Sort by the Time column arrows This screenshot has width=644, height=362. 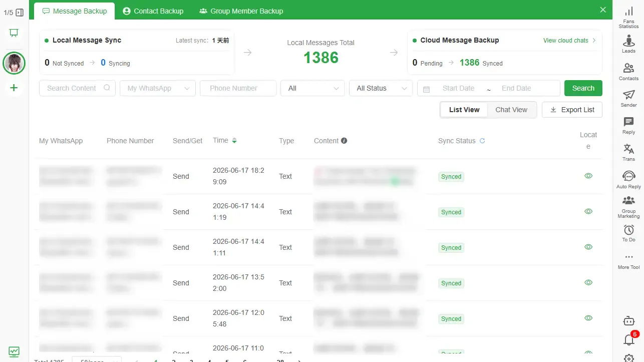click(234, 141)
